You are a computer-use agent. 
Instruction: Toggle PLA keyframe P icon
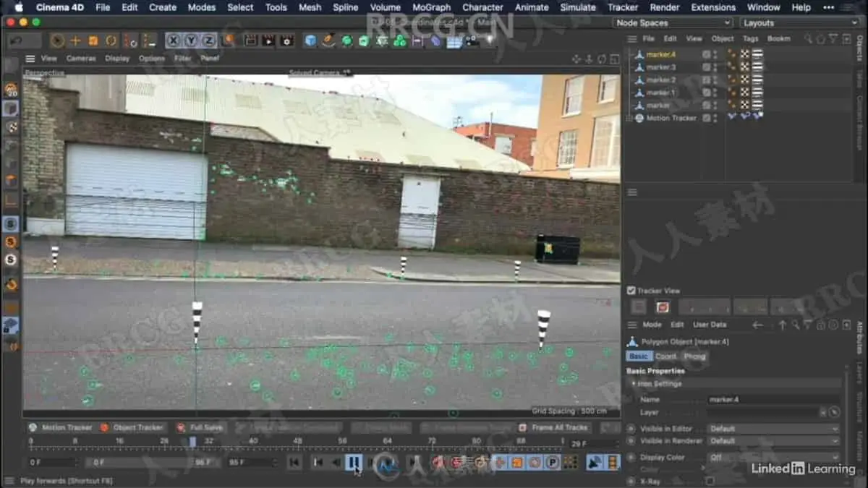(553, 462)
